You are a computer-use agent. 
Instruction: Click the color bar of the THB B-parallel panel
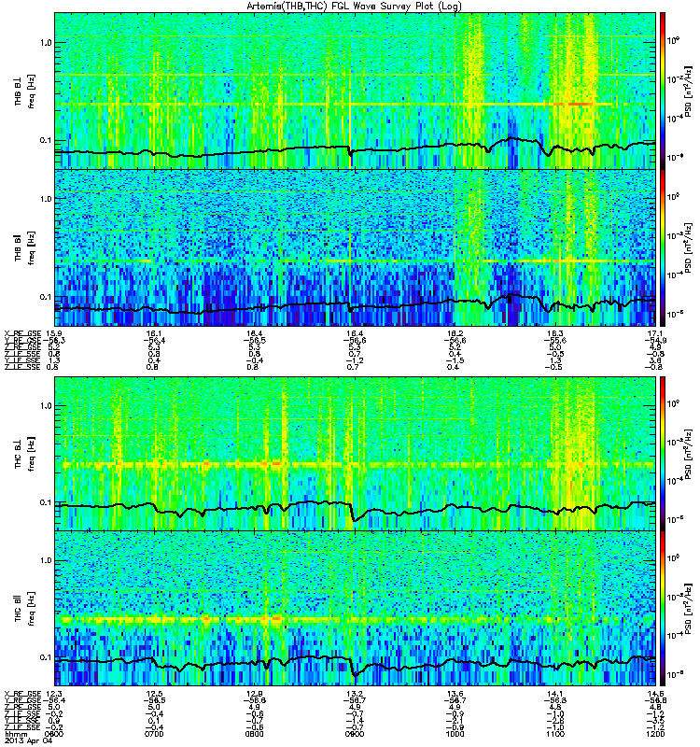click(662, 247)
